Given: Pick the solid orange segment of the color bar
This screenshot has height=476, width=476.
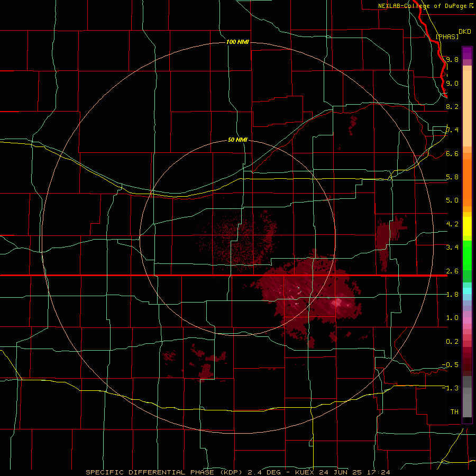Looking at the screenshot, I should [467, 183].
